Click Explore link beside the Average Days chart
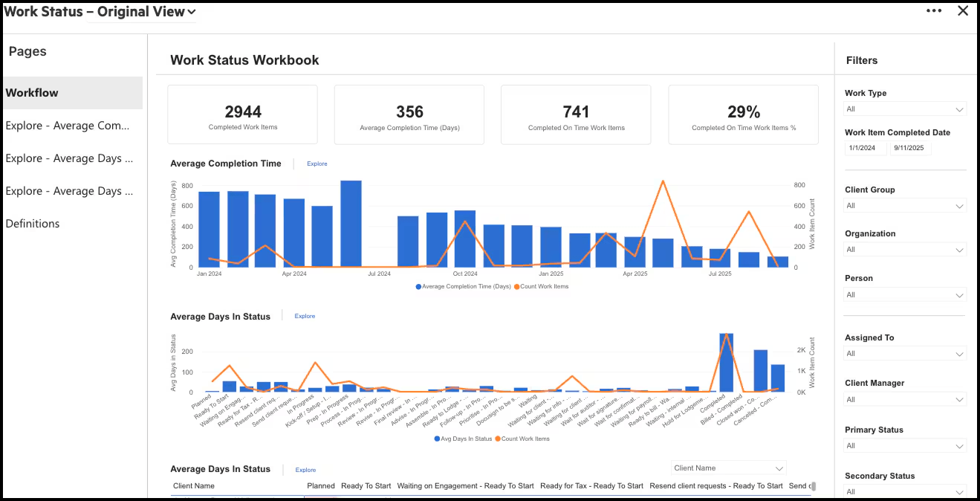Viewport: 980px width, 501px height. click(305, 316)
